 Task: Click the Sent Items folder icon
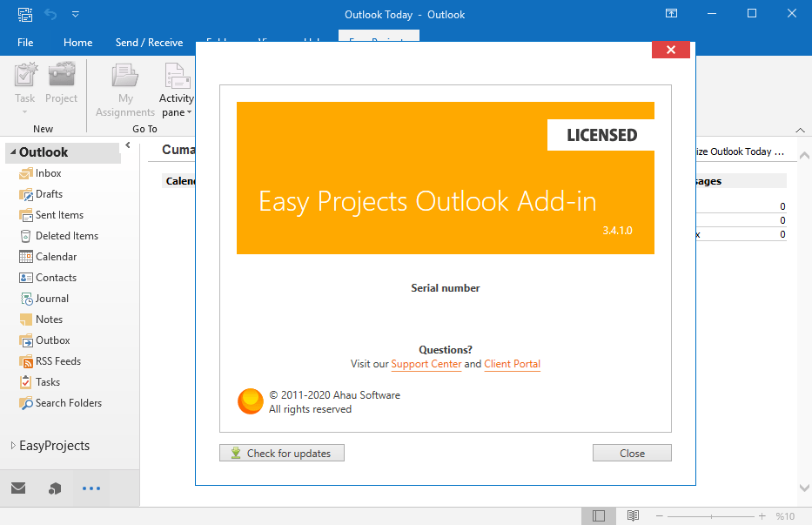[x=26, y=215]
